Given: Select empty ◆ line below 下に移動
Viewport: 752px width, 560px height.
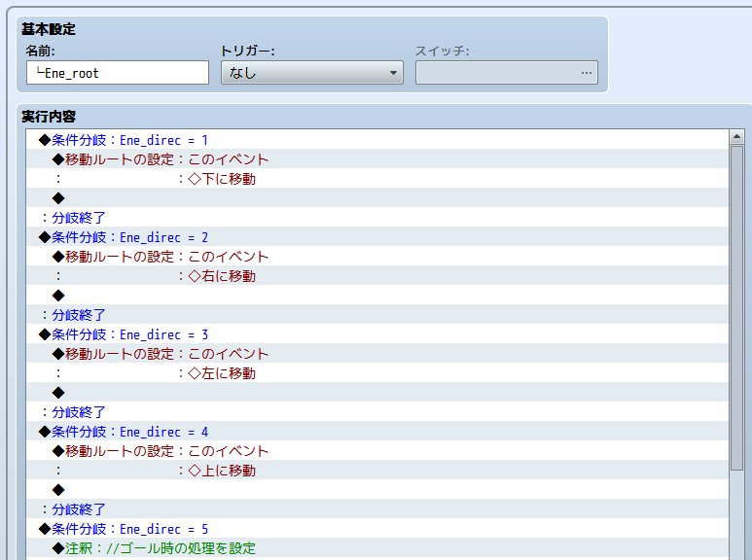Looking at the screenshot, I should click(377, 197).
